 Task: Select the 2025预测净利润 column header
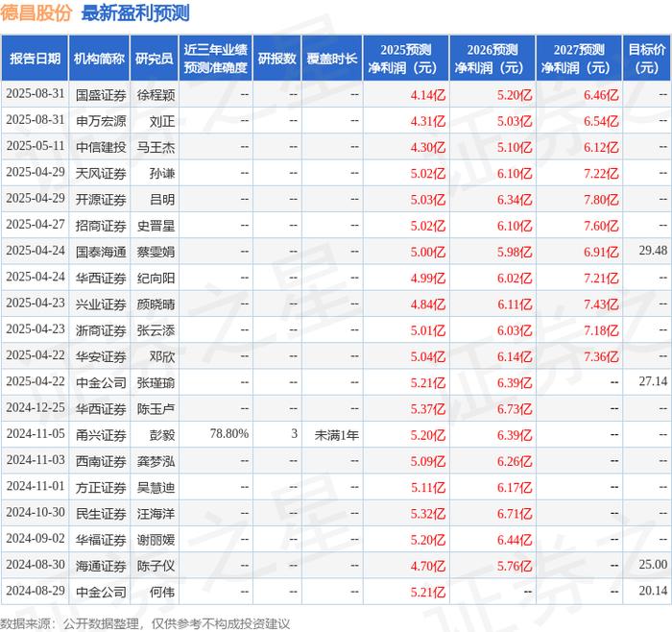pyautogui.click(x=406, y=59)
